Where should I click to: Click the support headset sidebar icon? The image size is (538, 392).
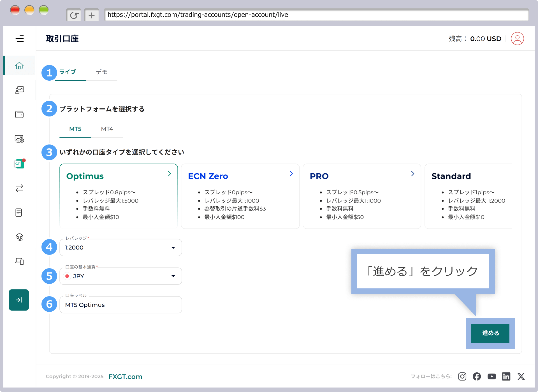[19, 237]
